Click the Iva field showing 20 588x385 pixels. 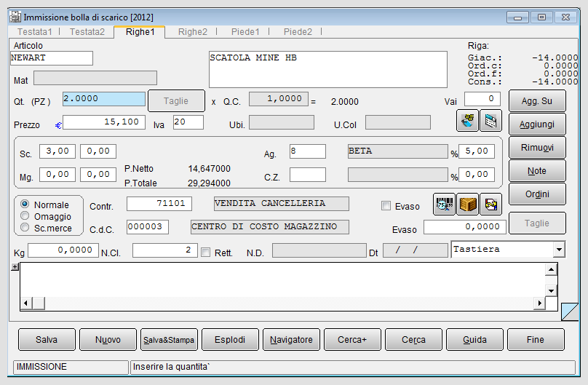click(188, 122)
